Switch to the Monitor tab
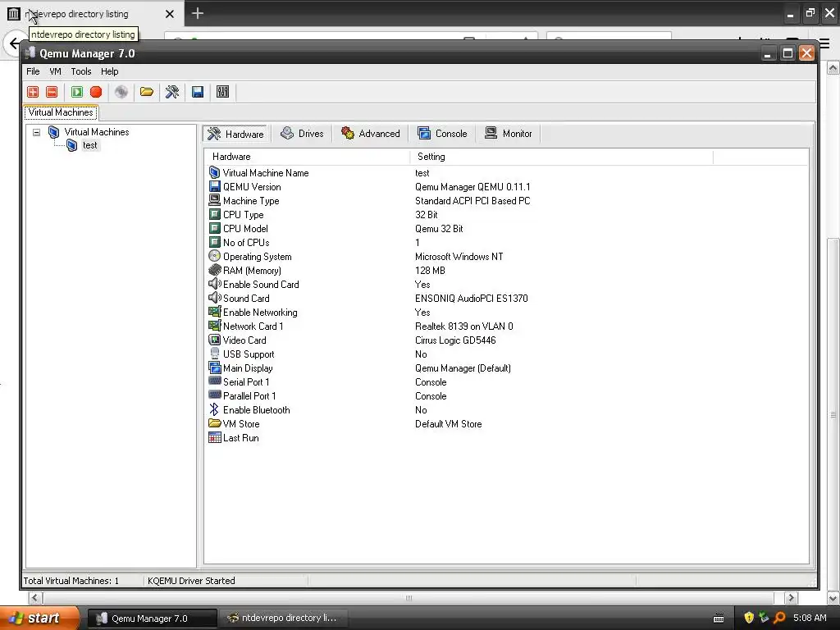This screenshot has width=840, height=630. (508, 134)
